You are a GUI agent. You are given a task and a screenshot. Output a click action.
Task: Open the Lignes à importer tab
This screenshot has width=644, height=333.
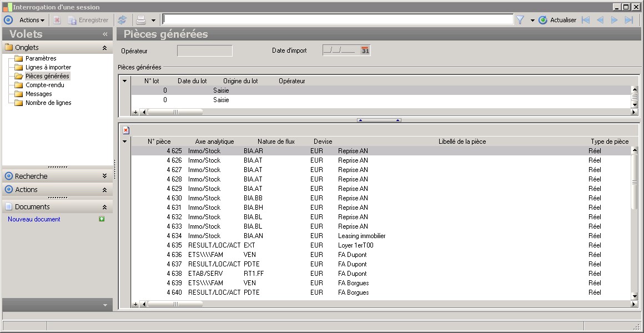pos(48,67)
